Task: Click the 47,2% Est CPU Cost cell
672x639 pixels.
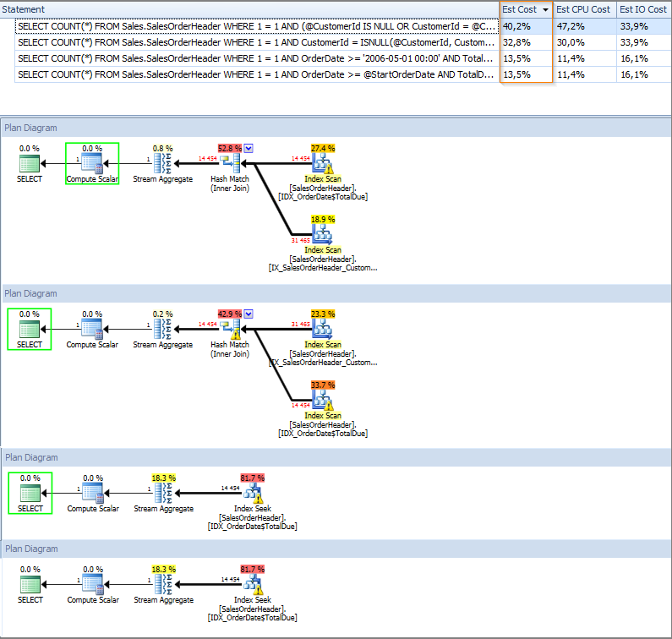Action: click(585, 26)
